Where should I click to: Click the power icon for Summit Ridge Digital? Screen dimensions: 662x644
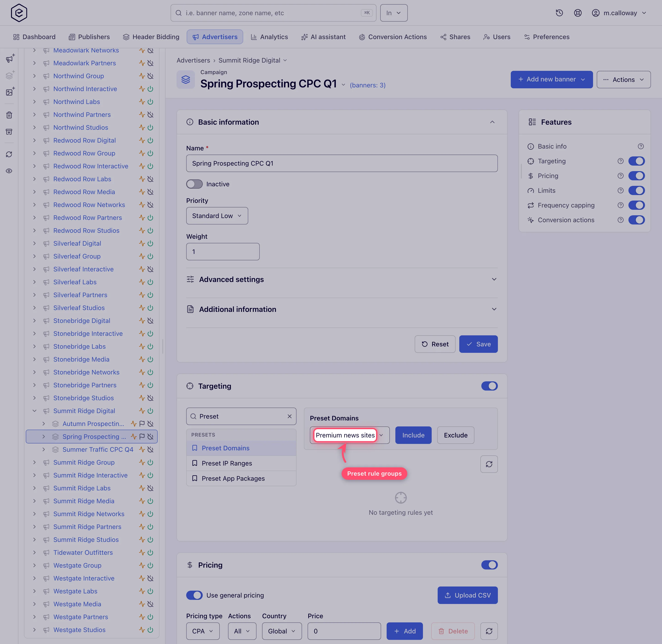pyautogui.click(x=151, y=411)
